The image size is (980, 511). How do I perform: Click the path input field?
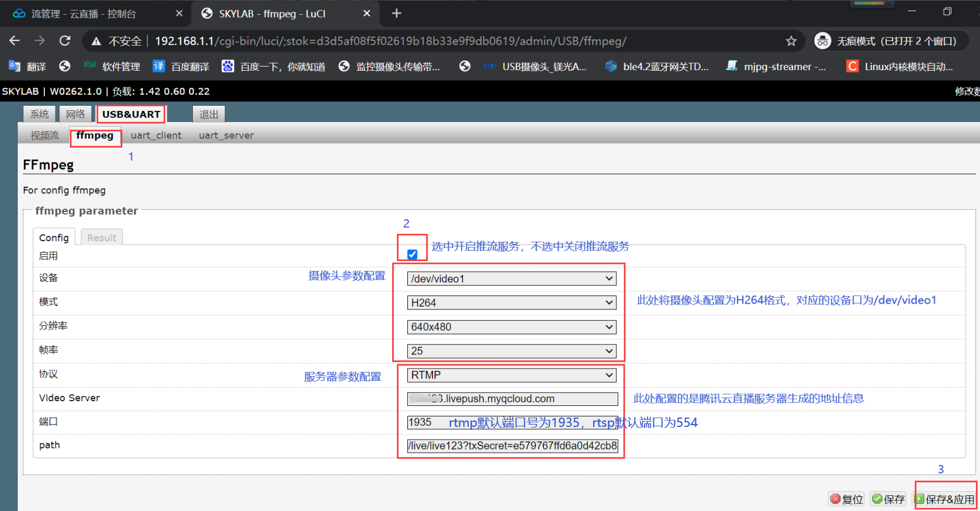[x=512, y=446]
